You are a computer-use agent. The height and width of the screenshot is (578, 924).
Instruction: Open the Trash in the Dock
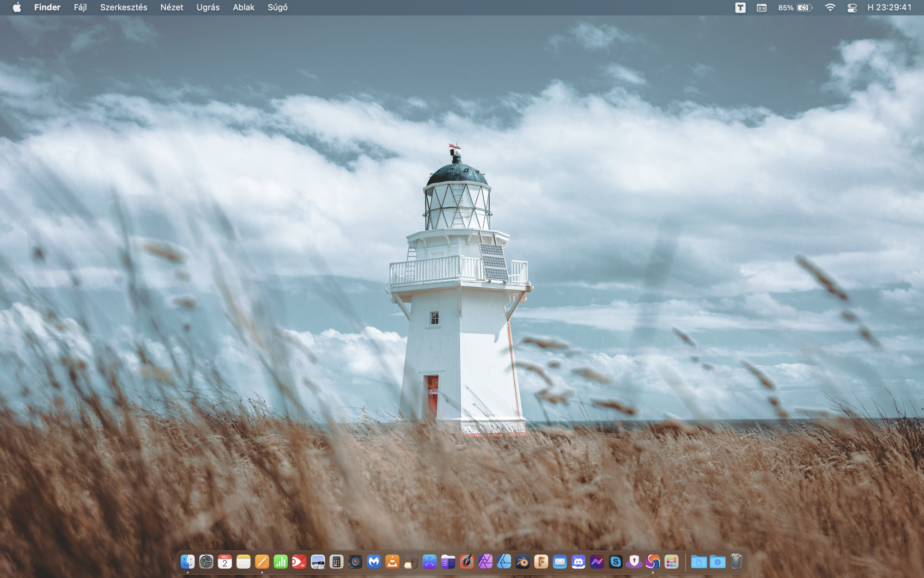(x=736, y=562)
